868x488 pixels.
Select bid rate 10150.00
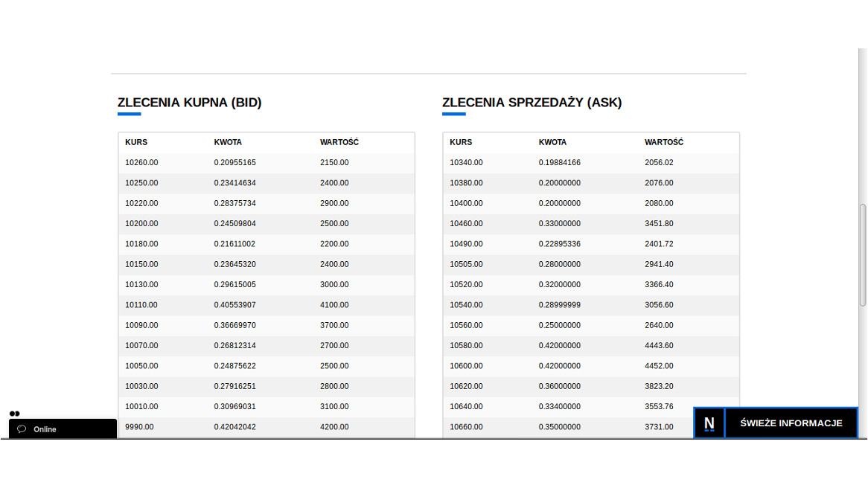click(x=141, y=265)
